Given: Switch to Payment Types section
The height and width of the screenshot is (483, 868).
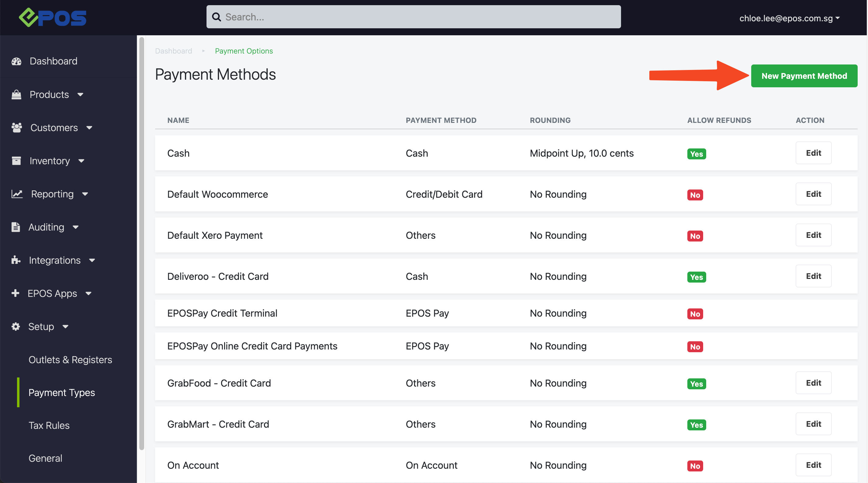Looking at the screenshot, I should [x=62, y=392].
